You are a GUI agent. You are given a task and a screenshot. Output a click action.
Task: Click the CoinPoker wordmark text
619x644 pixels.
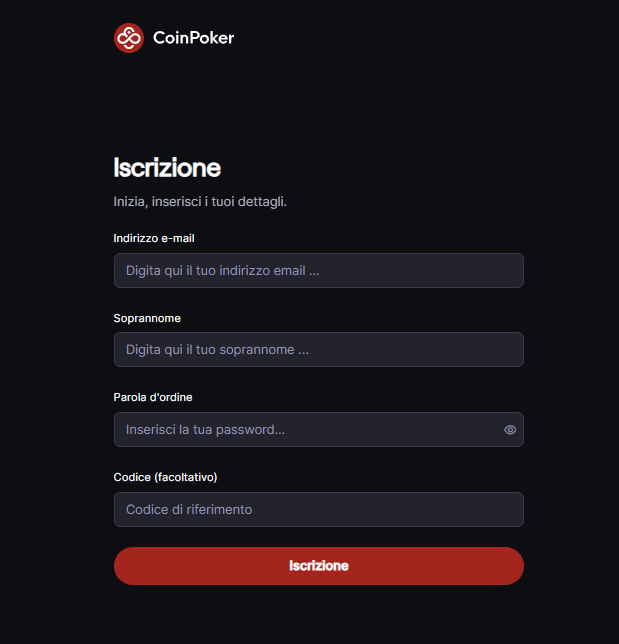pos(193,38)
